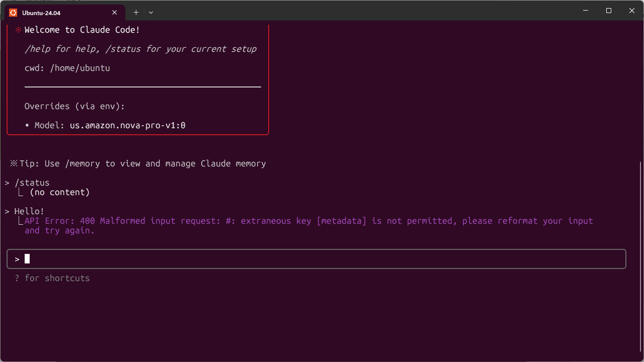Select the Ubuntu-24.04 terminal tab
The image size is (644, 362).
point(65,13)
